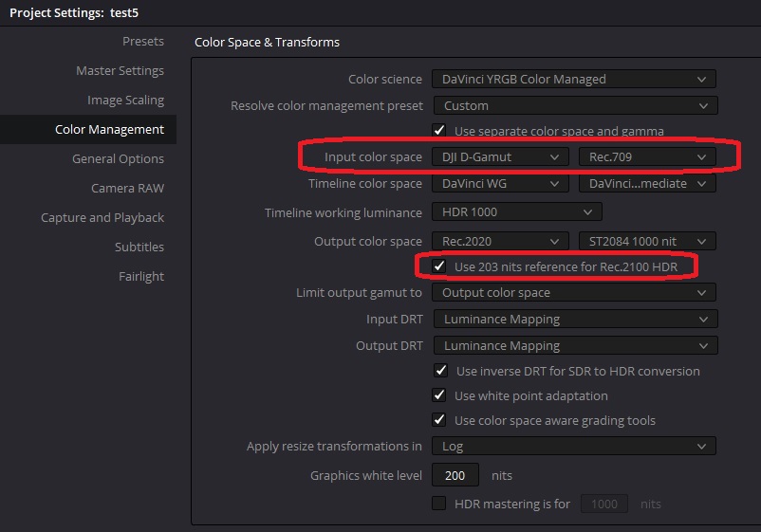Switch to Camera RAW settings
Viewport: 761px width, 532px height.
[x=127, y=188]
